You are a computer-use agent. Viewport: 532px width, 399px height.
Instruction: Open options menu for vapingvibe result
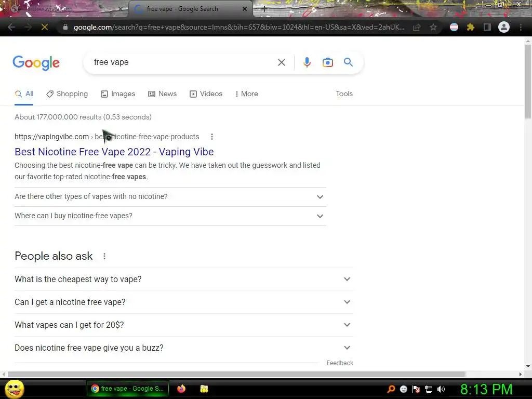point(212,137)
